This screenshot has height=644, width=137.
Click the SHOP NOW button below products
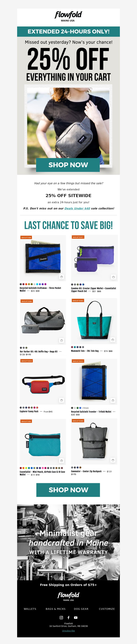pos(68,490)
